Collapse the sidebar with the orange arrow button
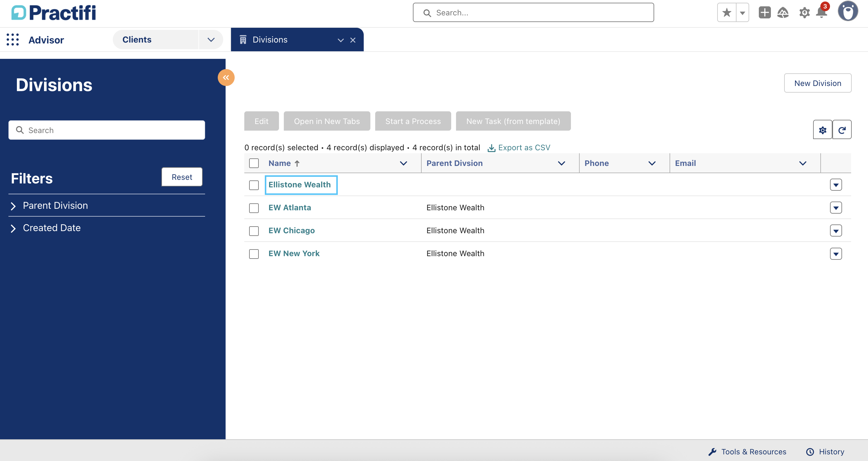This screenshot has width=868, height=461. [x=226, y=78]
